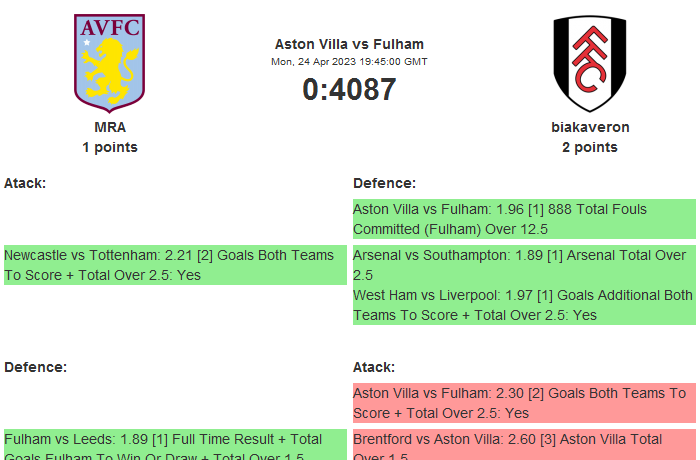
Task: Click MRA's "1 points" label
Action: pos(110,147)
